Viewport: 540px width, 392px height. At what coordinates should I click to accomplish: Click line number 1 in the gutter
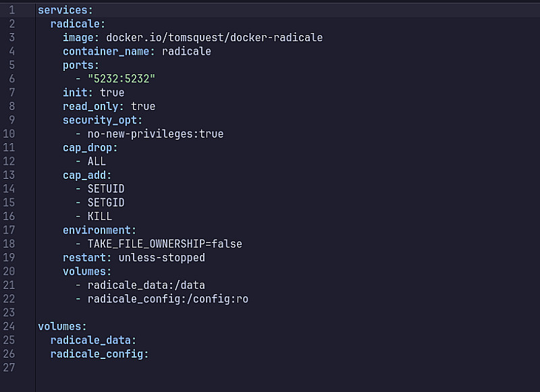tap(11, 10)
